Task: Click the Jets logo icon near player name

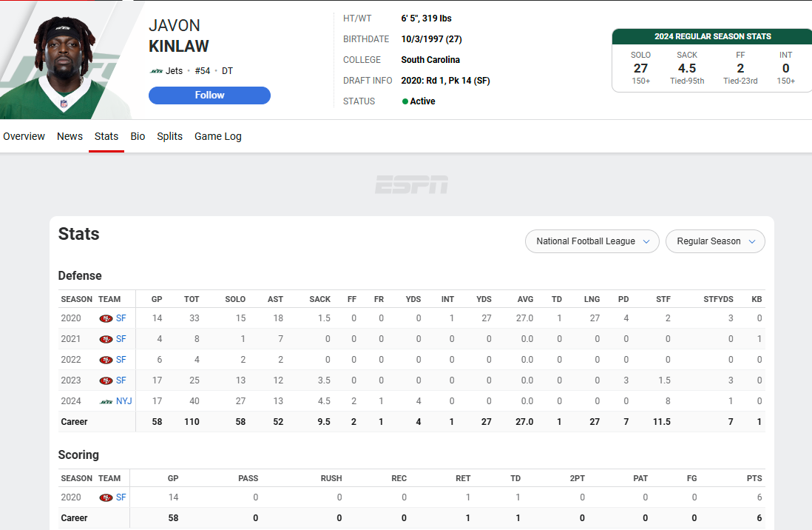Action: click(x=156, y=71)
